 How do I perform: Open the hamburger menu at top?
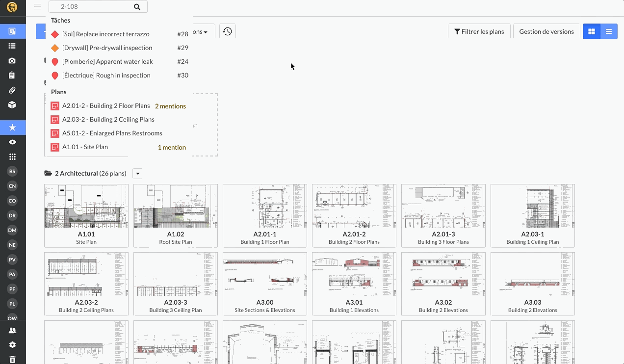[x=37, y=7]
